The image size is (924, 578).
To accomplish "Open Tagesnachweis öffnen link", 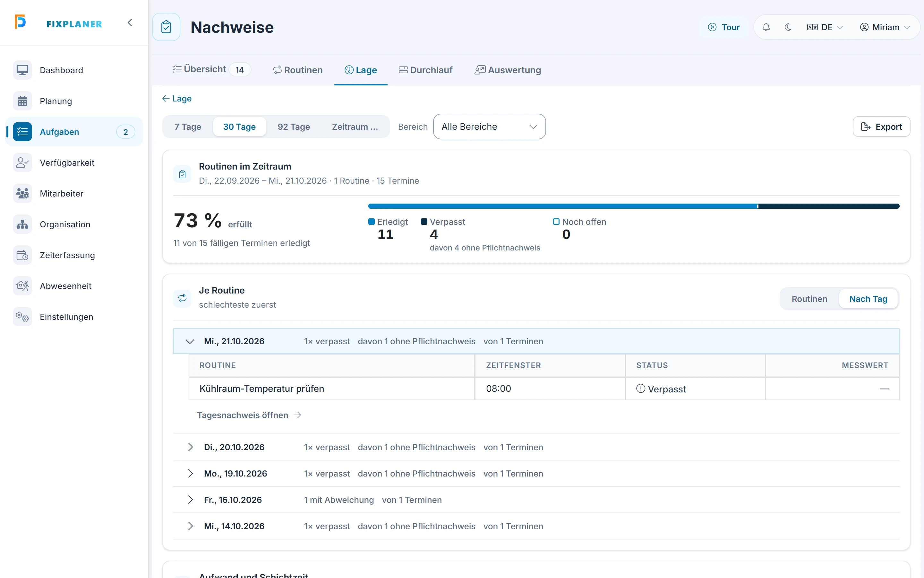I will pos(249,415).
